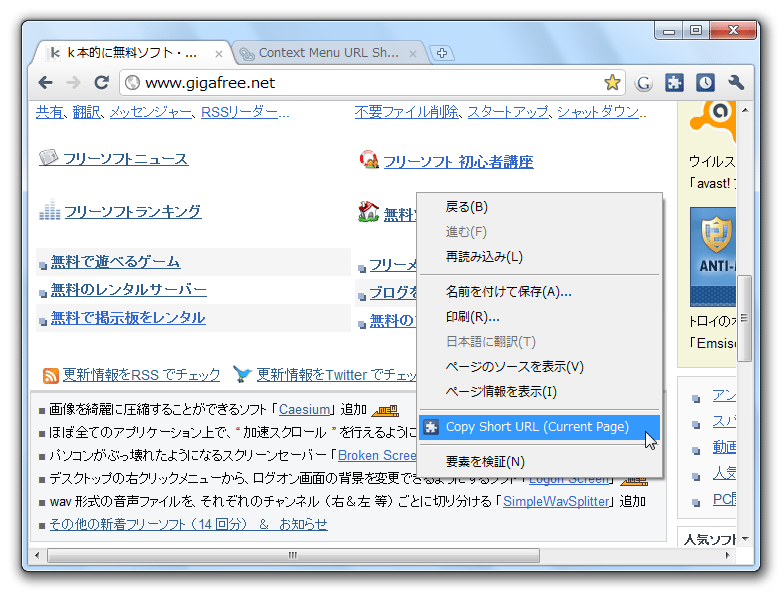784x594 pixels.
Task: Open the Broken Screen link
Action: [377, 456]
